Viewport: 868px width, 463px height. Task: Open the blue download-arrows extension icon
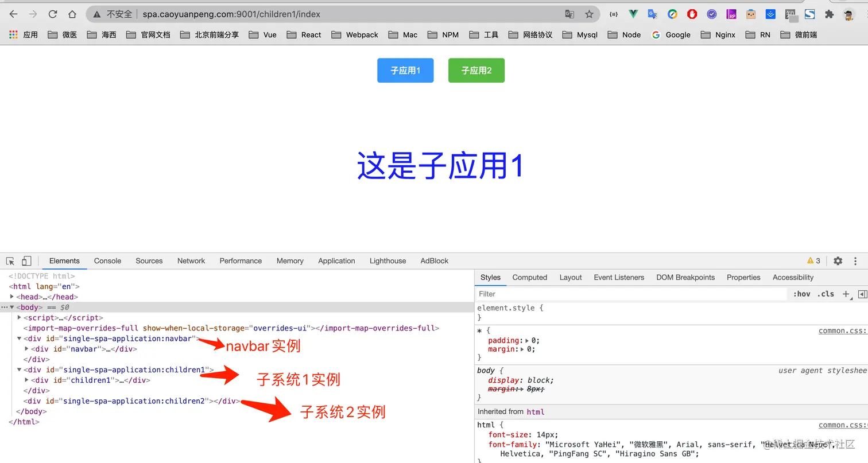[771, 14]
